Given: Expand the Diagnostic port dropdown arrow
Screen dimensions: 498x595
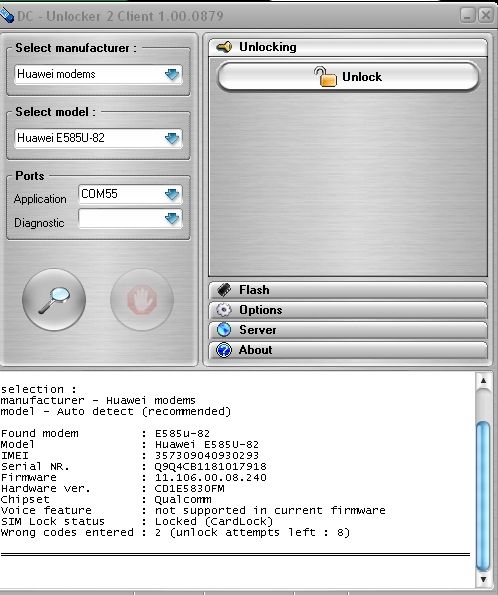Looking at the screenshot, I should click(x=172, y=219).
